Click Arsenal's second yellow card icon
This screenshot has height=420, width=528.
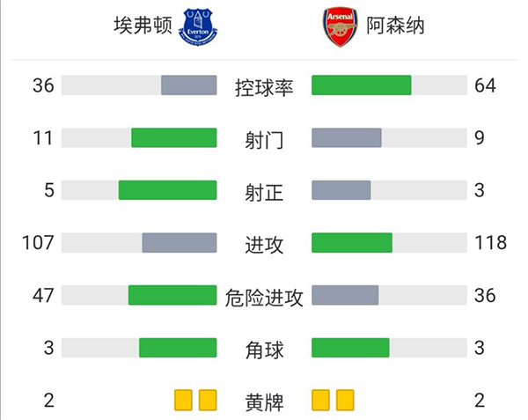point(345,401)
